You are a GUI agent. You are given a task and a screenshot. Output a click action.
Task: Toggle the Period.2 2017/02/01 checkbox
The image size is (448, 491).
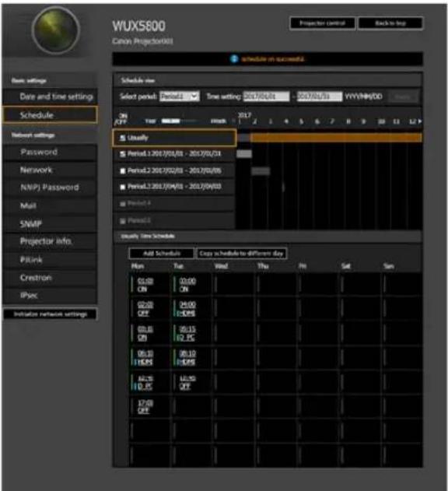pyautogui.click(x=122, y=170)
